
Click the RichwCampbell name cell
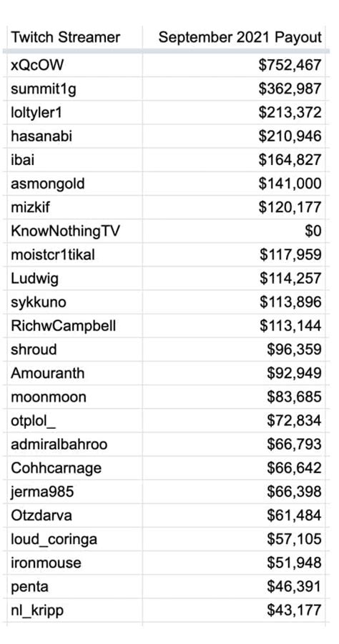coord(75,326)
